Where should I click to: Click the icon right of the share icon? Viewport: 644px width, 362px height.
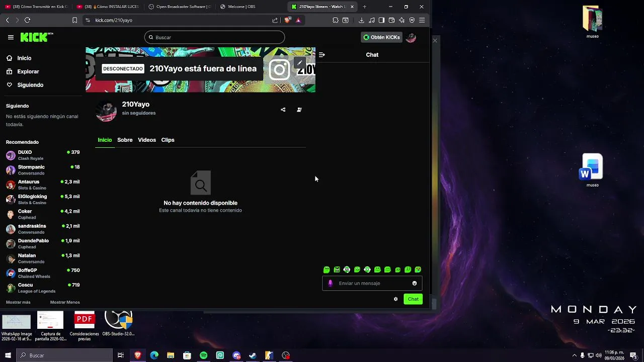pos(299,110)
